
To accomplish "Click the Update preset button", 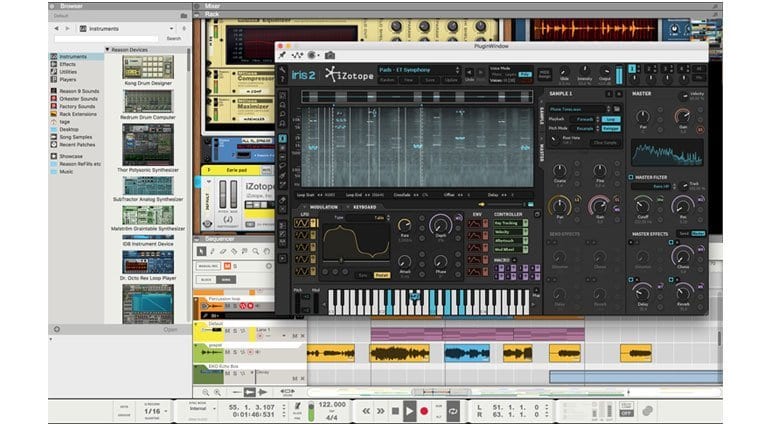I will (x=451, y=80).
